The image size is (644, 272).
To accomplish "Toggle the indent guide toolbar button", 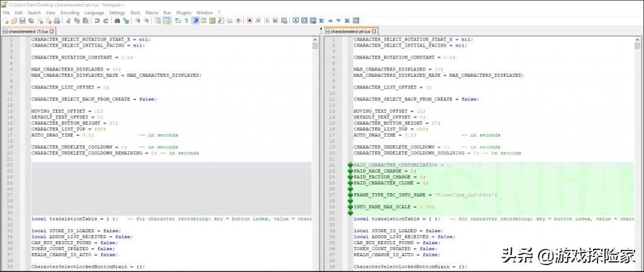I will coord(195,21).
